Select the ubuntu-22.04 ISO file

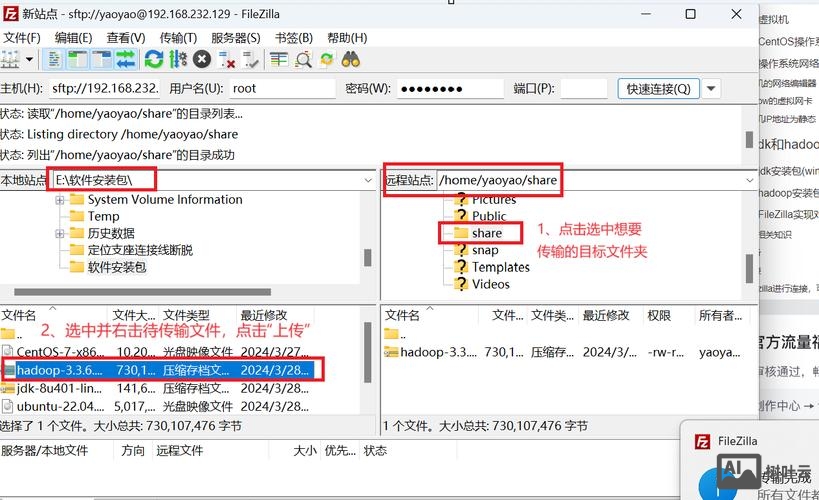pos(156,406)
